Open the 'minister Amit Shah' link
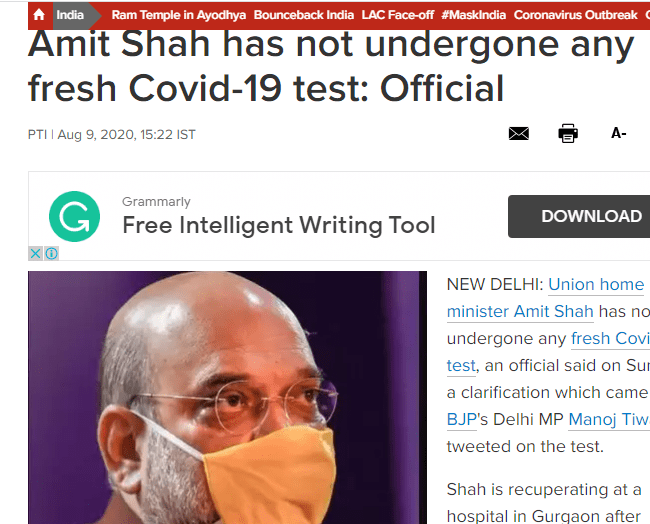Screen dimensions: 650x524 click(x=520, y=312)
